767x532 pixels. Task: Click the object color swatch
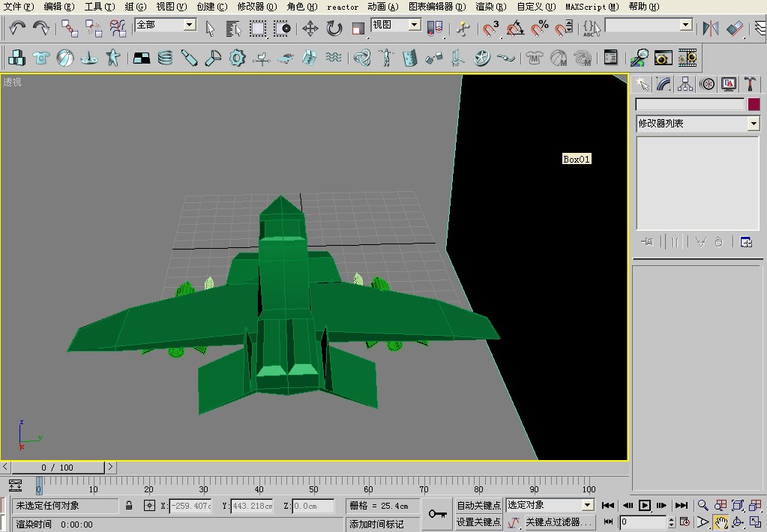coord(754,104)
